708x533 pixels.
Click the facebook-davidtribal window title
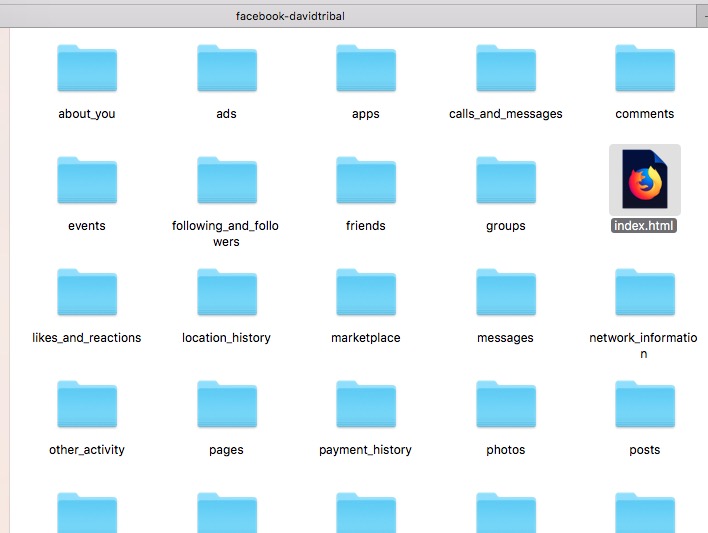pos(290,16)
